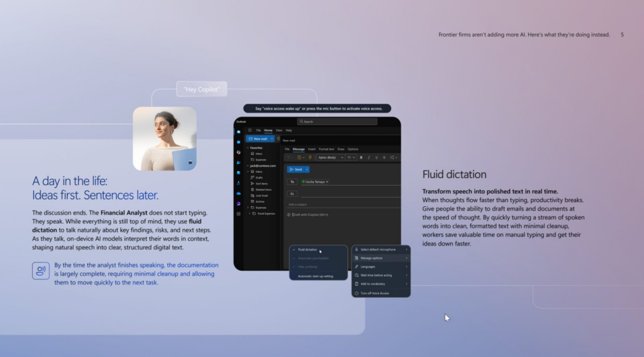Select Turn off Voice Access
644x357 pixels.
click(381, 293)
